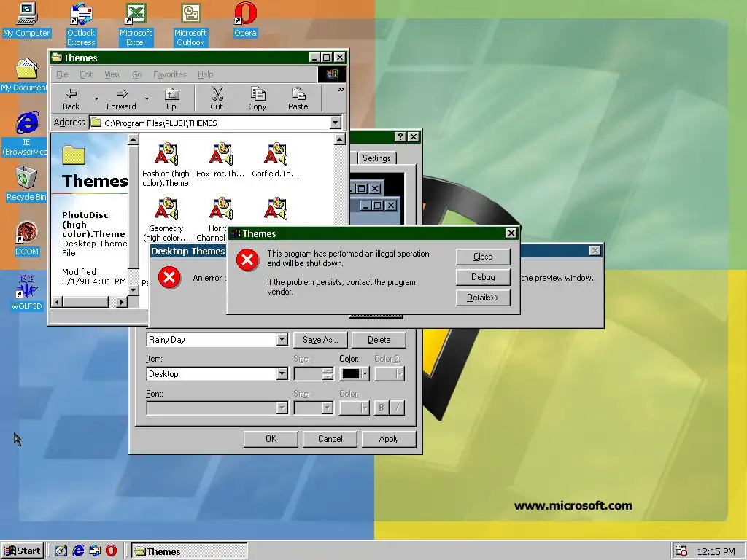The width and height of the screenshot is (747, 560).
Task: Expand Details in error dialog
Action: coord(483,297)
